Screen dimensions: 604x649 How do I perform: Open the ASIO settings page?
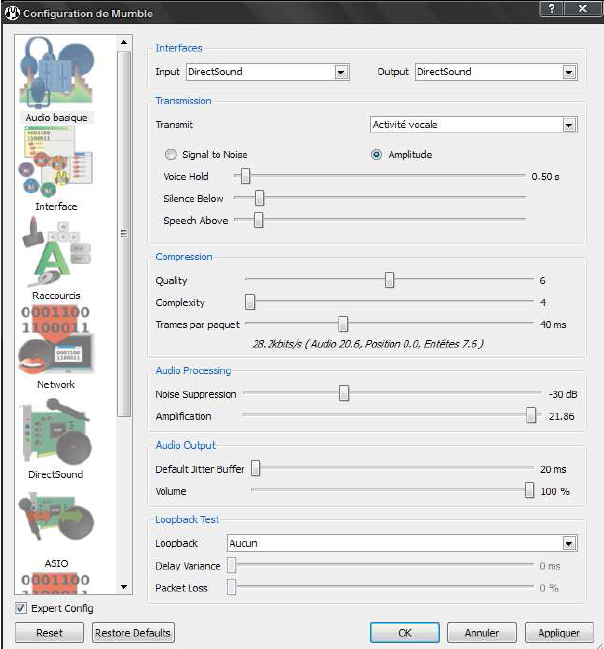coord(57,528)
